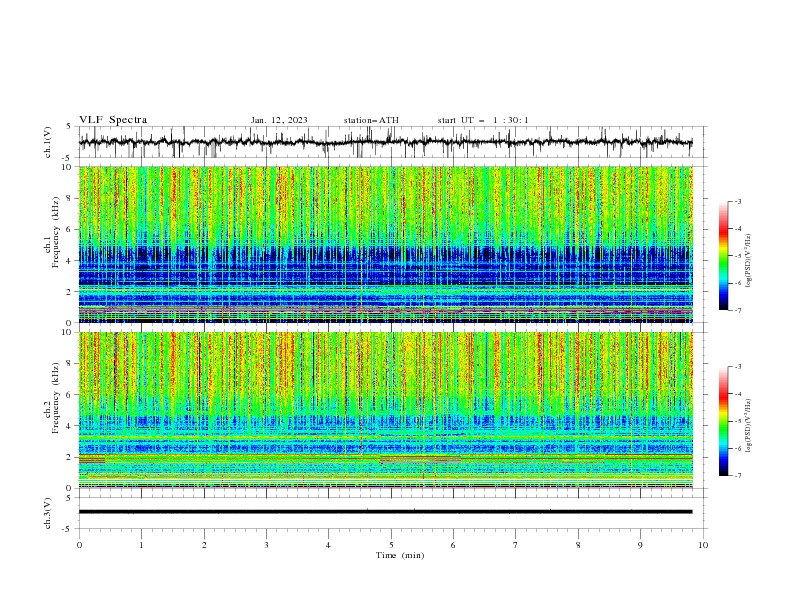
Task: Click the time axis tick label "4"
Action: [328, 545]
